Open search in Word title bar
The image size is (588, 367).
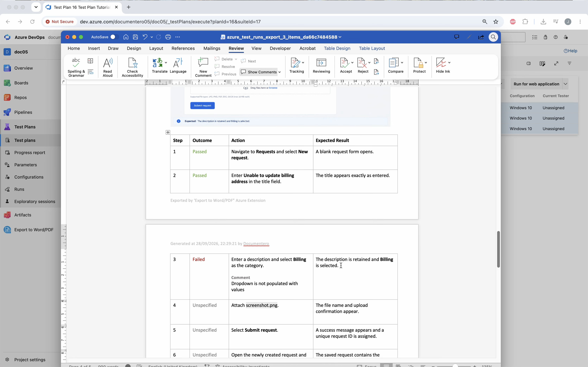(x=493, y=37)
